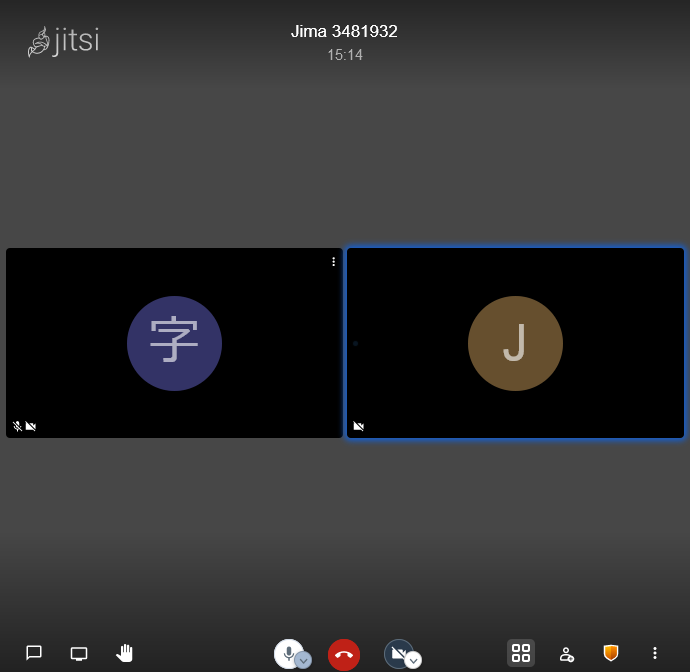Hang up the call
The height and width of the screenshot is (672, 690).
(344, 654)
